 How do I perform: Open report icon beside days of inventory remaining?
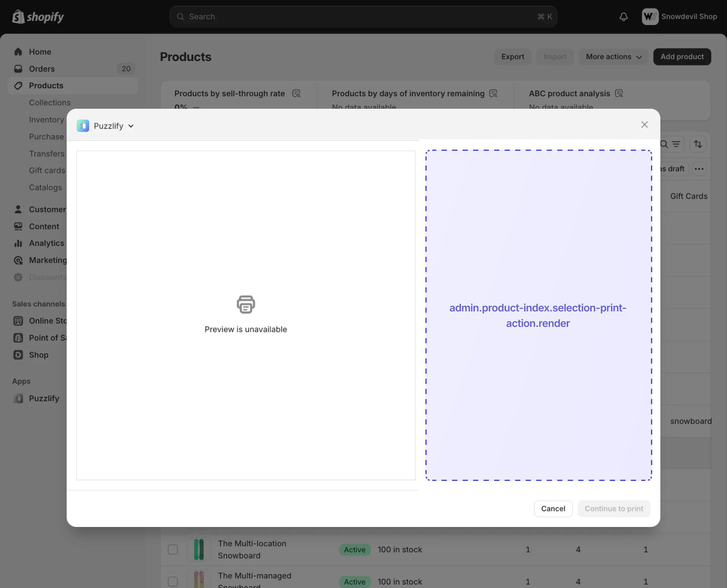[493, 93]
